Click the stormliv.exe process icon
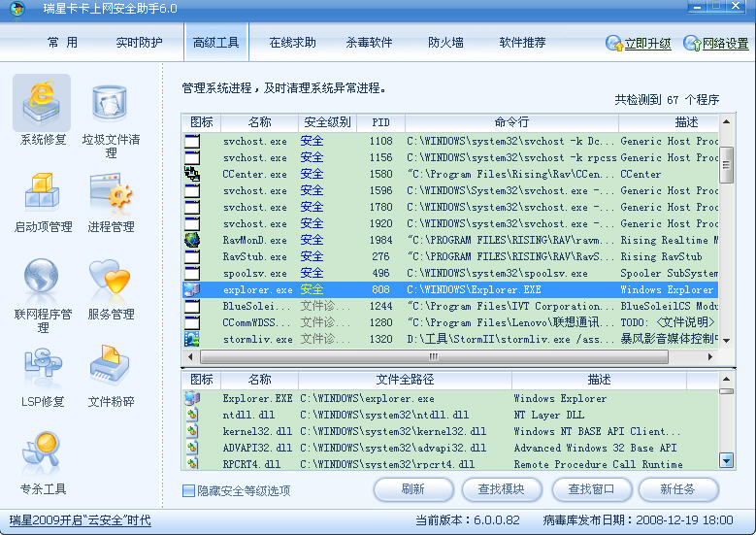 [x=192, y=339]
